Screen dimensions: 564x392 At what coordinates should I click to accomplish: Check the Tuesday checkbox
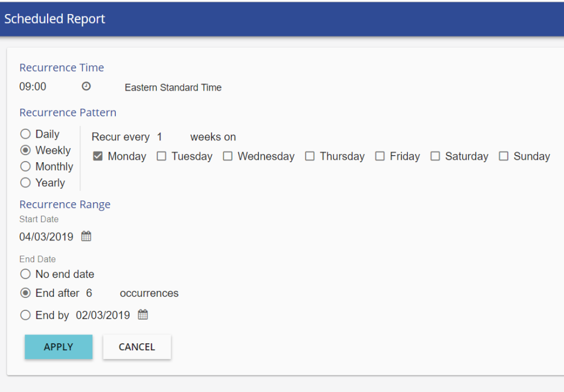click(x=162, y=156)
